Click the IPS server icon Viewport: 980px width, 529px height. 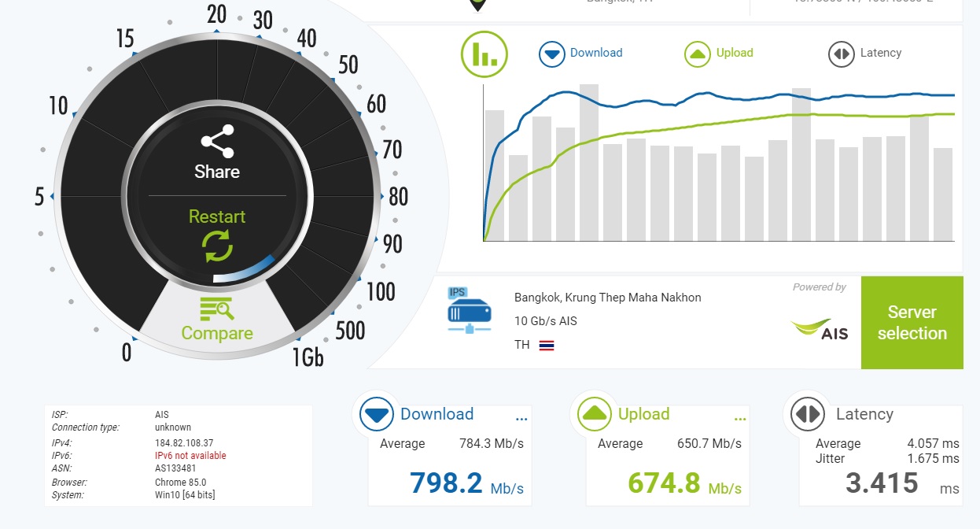coord(470,309)
